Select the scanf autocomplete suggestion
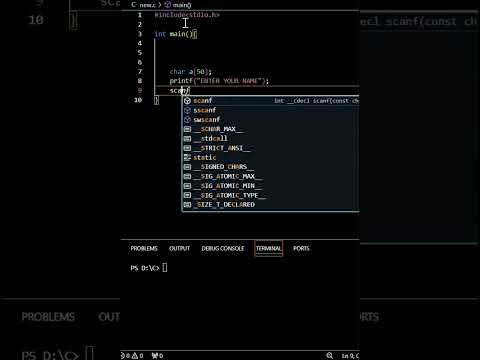The width and height of the screenshot is (480, 360). click(271, 101)
